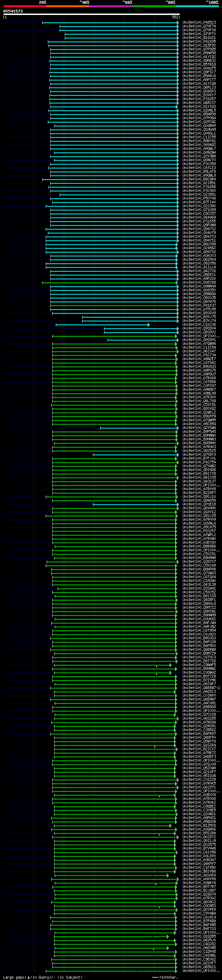Click the white query sequence bar
This screenshot has width=222, height=980.
click(x=92, y=15)
